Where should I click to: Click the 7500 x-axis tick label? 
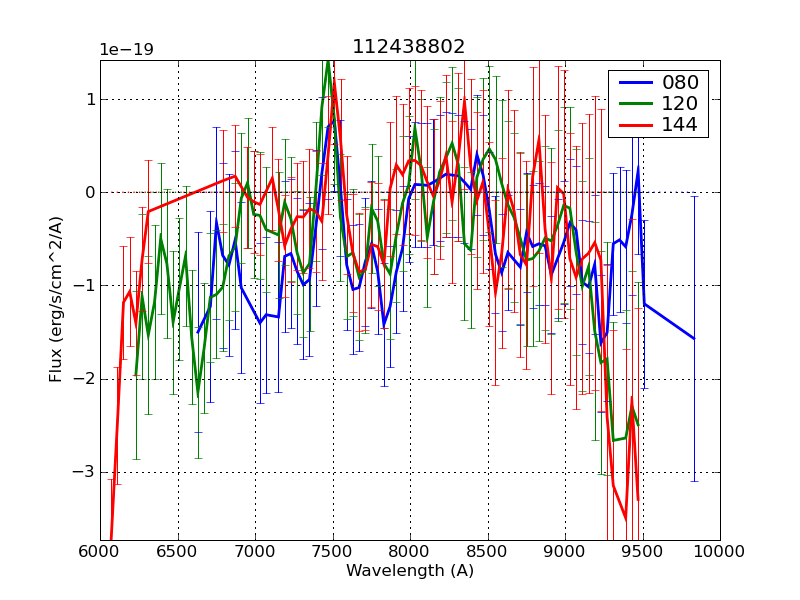[x=332, y=551]
